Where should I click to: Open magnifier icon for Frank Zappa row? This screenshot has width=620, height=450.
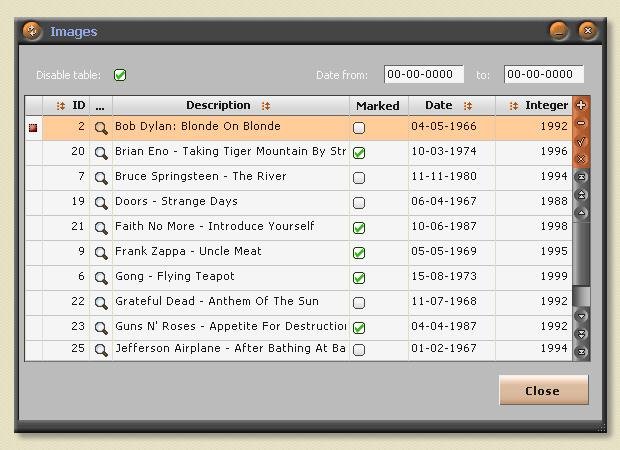(101, 253)
